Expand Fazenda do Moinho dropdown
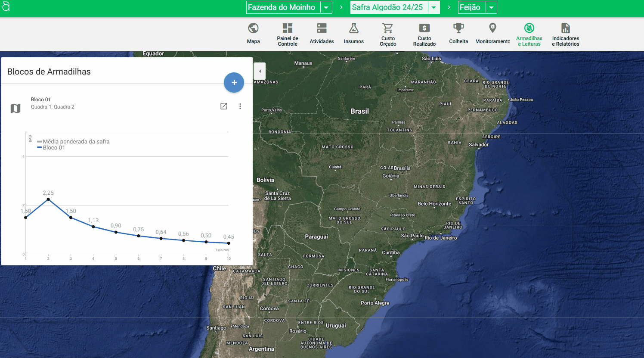The height and width of the screenshot is (358, 644). [326, 7]
